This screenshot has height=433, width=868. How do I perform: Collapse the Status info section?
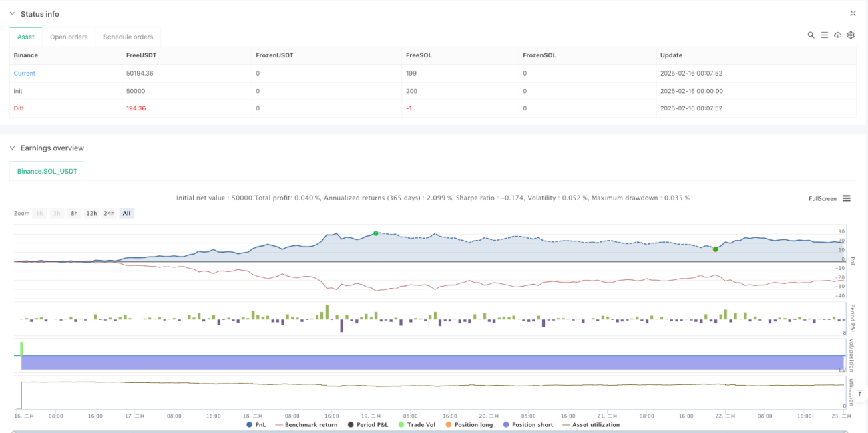(x=11, y=14)
